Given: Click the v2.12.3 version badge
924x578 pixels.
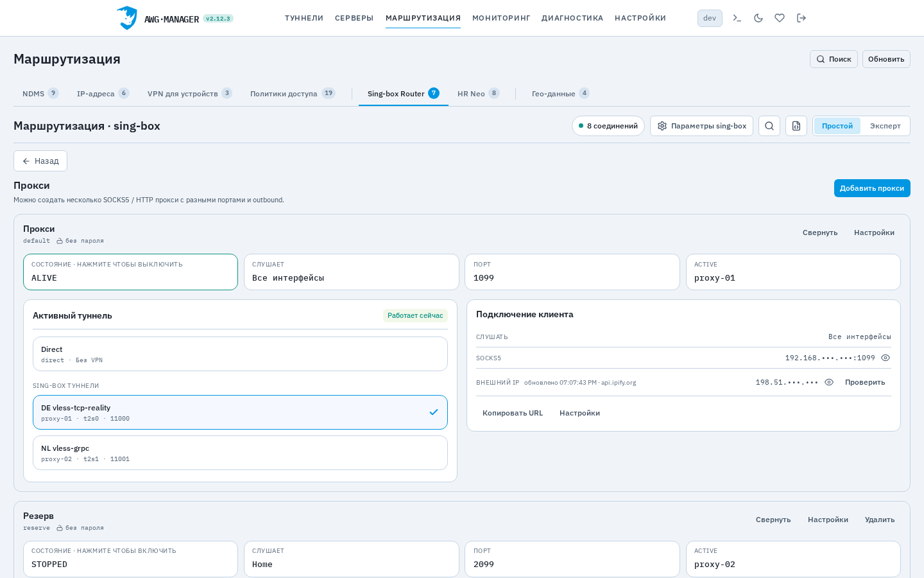Looking at the screenshot, I should (218, 19).
